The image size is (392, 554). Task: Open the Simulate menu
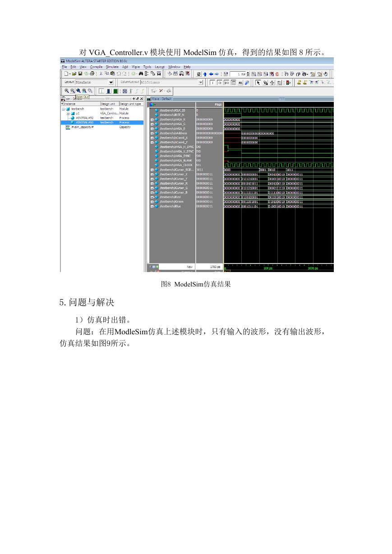112,67
